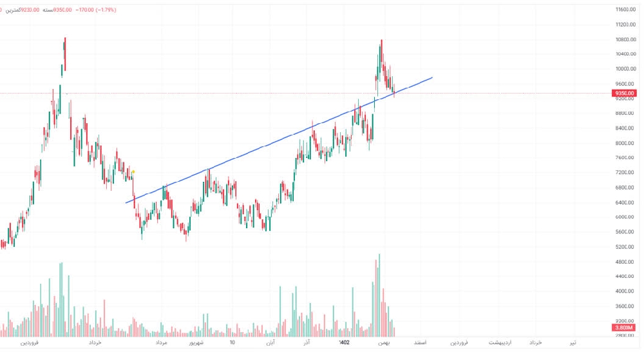Click the 10400.00 price axis label

pos(625,54)
